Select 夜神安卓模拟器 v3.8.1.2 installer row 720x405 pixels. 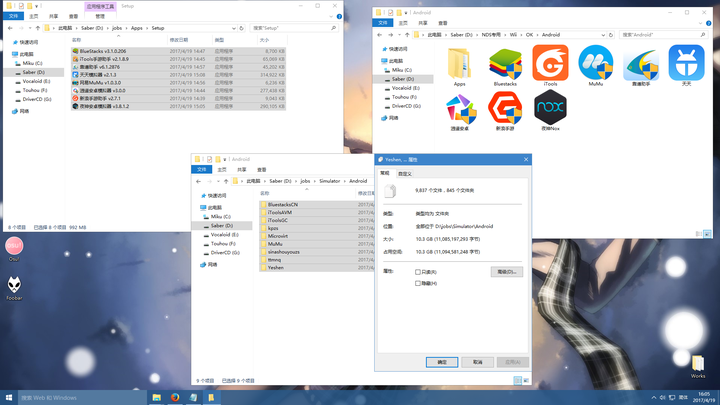[x=179, y=107]
